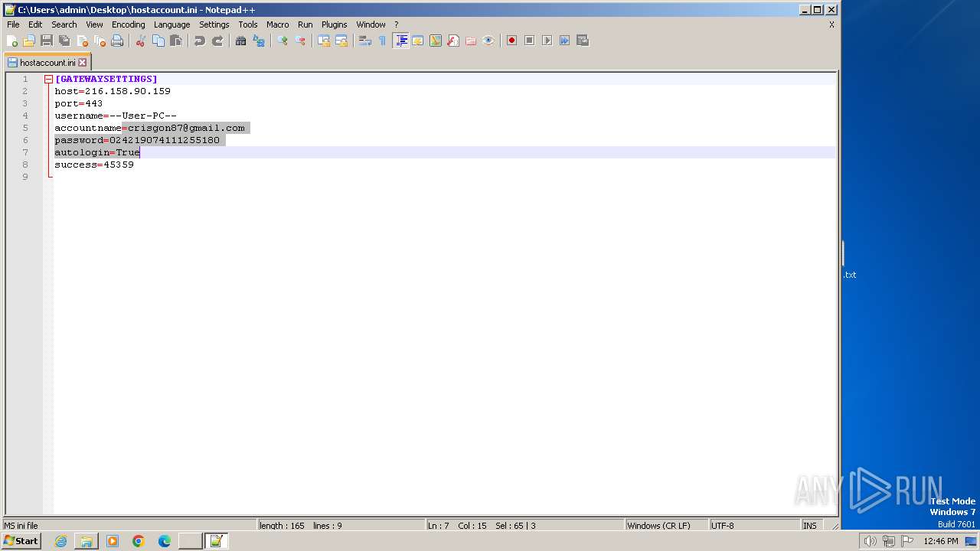Click the New file toolbar icon

point(12,41)
